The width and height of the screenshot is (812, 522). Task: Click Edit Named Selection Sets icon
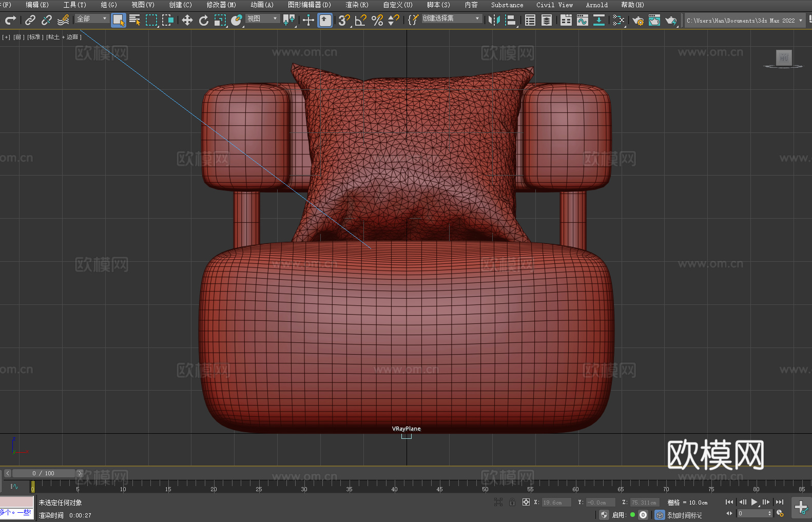pos(413,20)
